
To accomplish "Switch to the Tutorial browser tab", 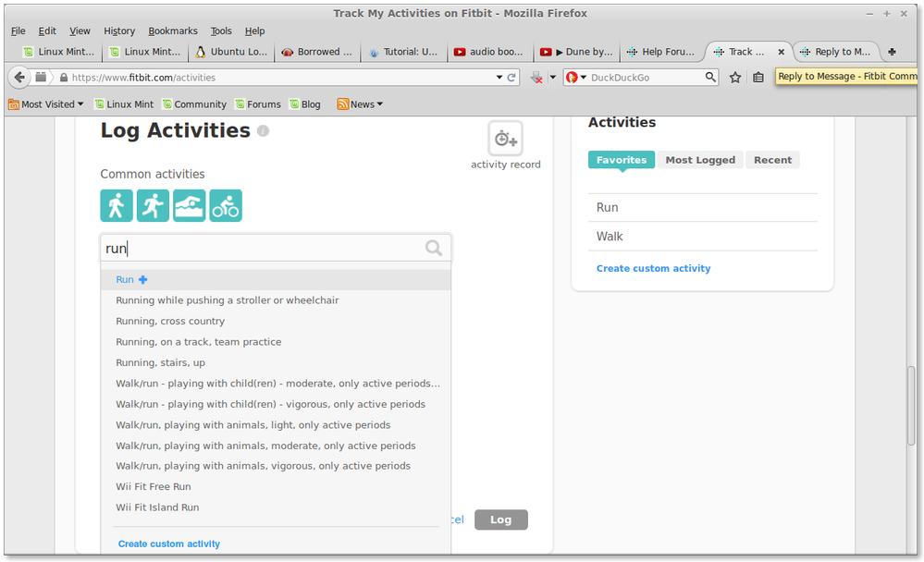I will tap(403, 52).
